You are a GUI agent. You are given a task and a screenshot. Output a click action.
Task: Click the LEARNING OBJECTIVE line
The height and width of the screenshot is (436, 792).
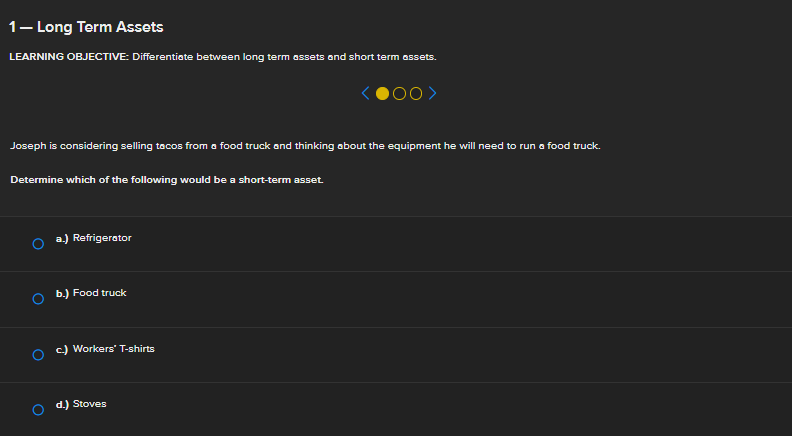click(222, 57)
